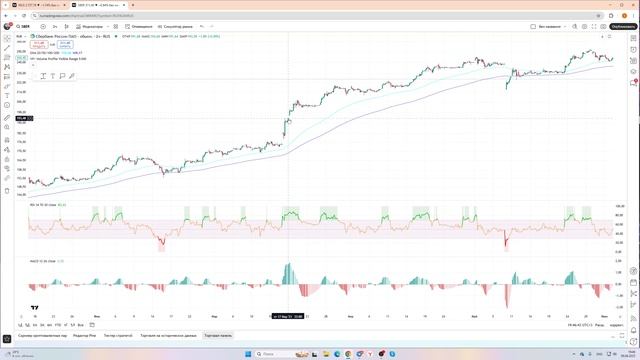The height and width of the screenshot is (360, 640).
Task: Open chart settings gear icon in top toolbar
Action: point(584,27)
